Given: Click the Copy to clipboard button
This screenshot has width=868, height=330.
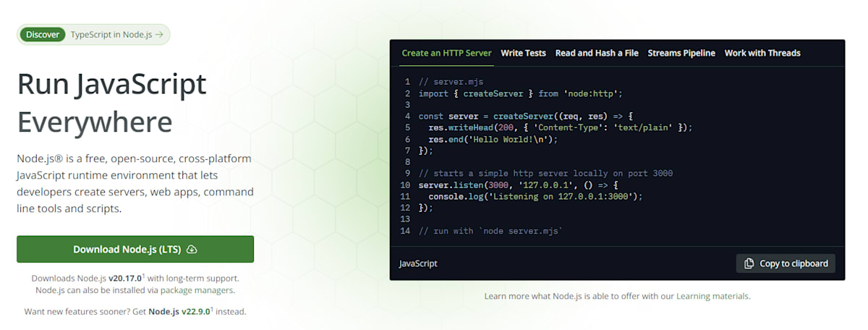Looking at the screenshot, I should pyautogui.click(x=786, y=263).
